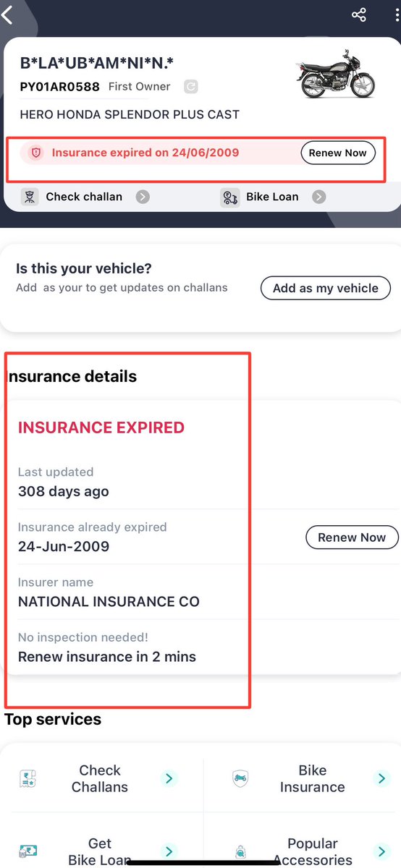401x868 pixels.
Task: Tap the Check challan officer icon
Action: (30, 197)
